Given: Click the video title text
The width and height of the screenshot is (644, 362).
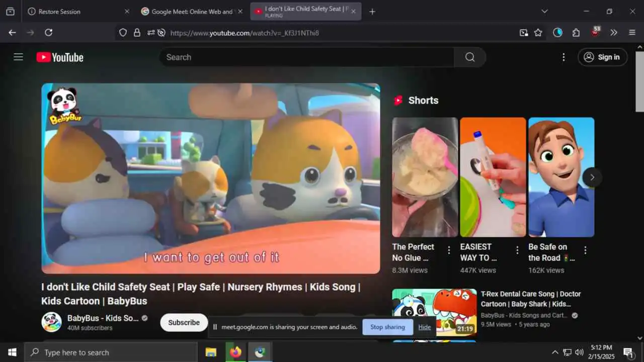Looking at the screenshot, I should coord(201,294).
